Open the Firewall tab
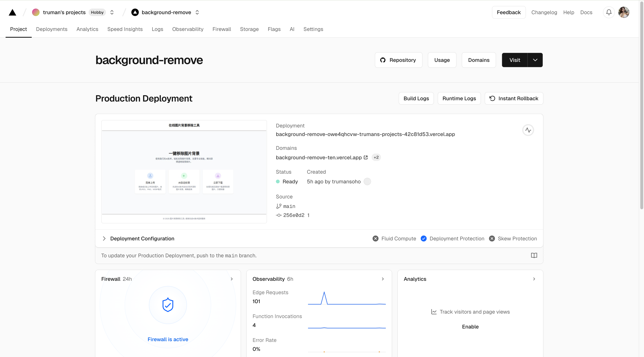The image size is (644, 357). coord(222,29)
